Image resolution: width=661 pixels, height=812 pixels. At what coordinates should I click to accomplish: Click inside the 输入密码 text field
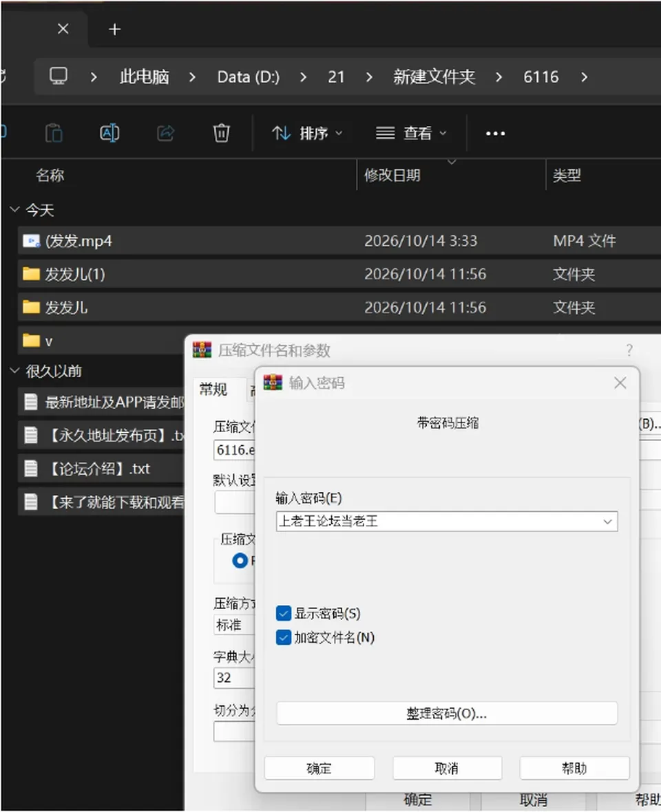click(438, 522)
